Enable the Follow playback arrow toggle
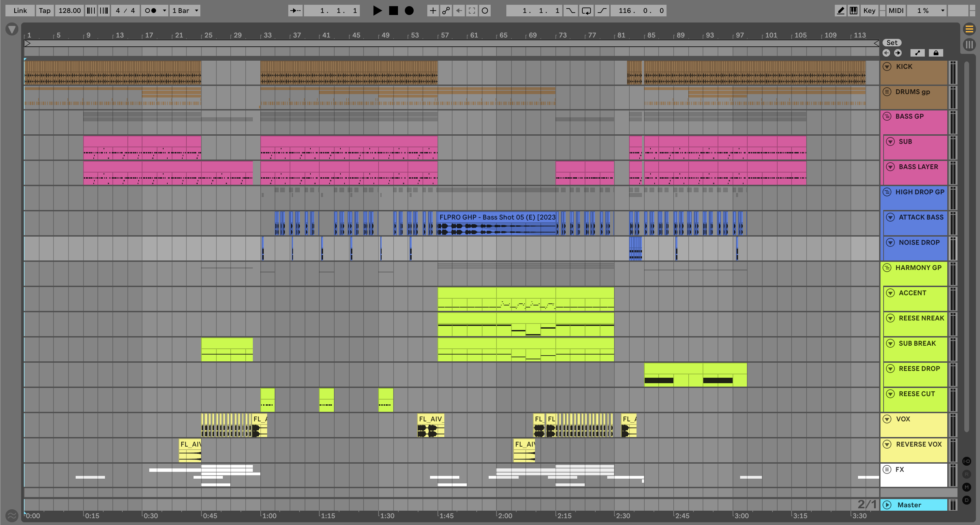The width and height of the screenshot is (980, 525). pyautogui.click(x=295, y=11)
